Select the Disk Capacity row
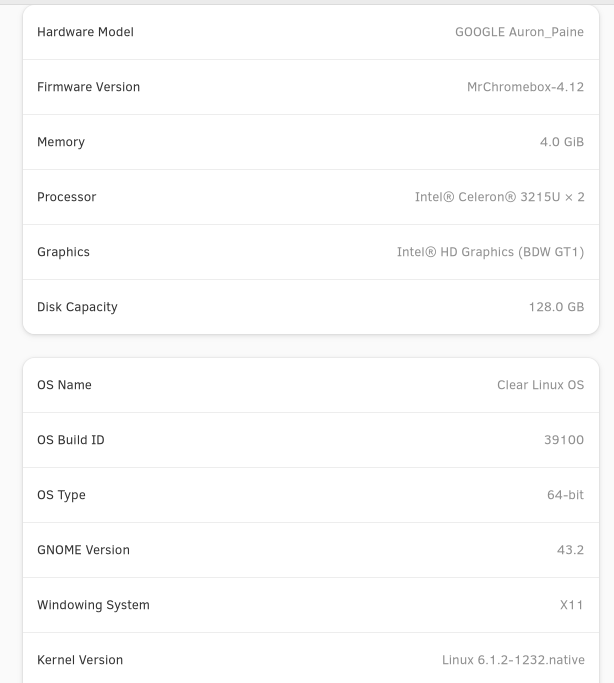614x683 pixels. [x=311, y=307]
